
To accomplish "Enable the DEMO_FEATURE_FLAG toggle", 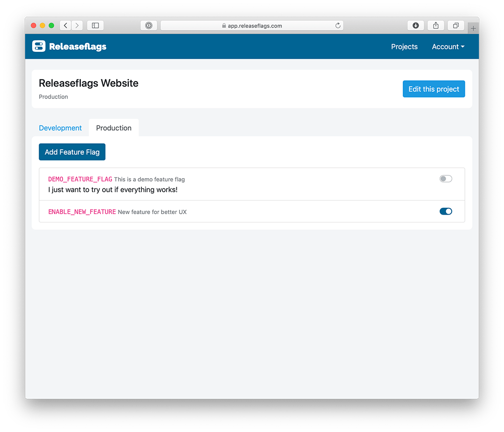I will 446,179.
